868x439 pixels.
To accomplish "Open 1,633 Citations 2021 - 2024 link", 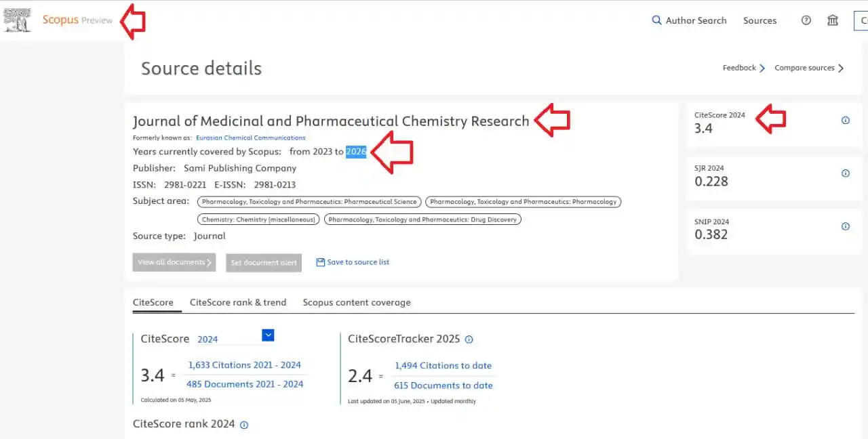I will [245, 364].
